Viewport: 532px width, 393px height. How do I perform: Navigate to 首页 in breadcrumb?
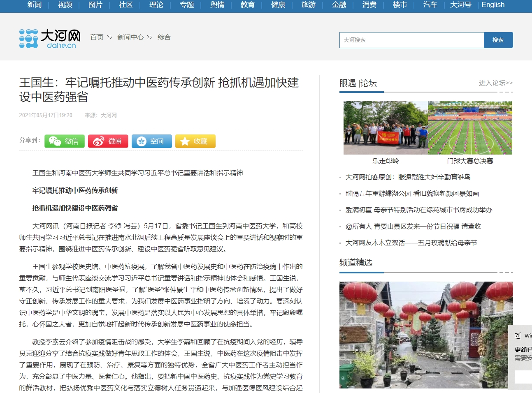[97, 37]
